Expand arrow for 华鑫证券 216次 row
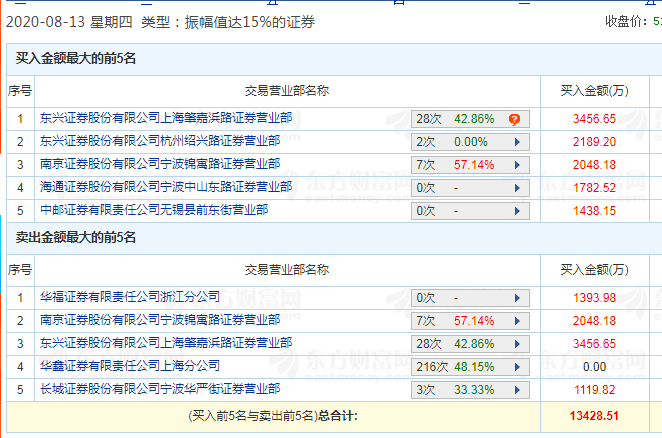Image resolution: width=662 pixels, height=438 pixels. pos(517,367)
